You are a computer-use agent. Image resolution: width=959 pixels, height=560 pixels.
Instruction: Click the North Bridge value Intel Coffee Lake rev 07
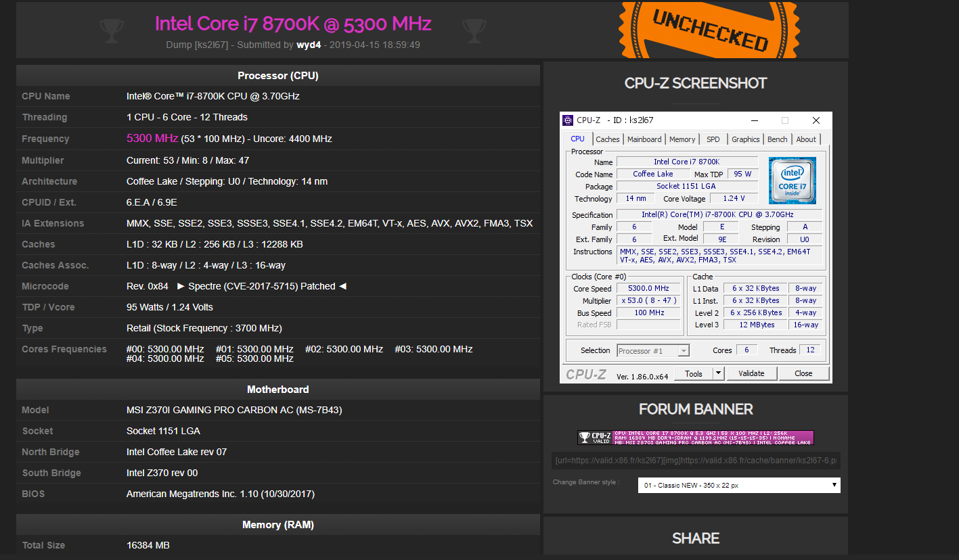pyautogui.click(x=177, y=452)
